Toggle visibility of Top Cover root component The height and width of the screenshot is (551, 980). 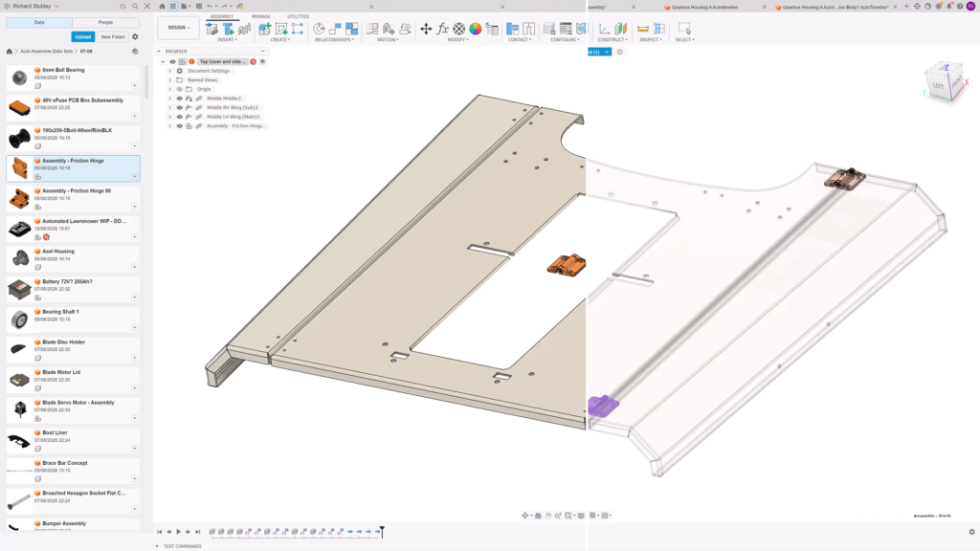173,62
